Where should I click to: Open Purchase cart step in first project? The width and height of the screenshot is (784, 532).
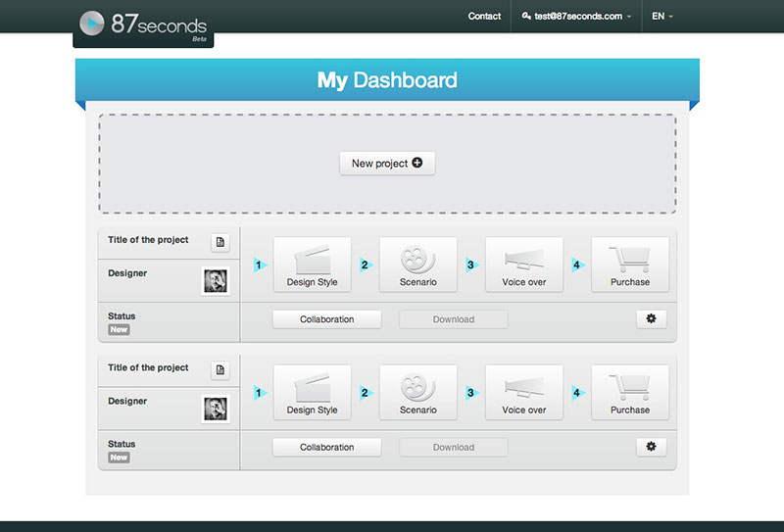(630, 264)
